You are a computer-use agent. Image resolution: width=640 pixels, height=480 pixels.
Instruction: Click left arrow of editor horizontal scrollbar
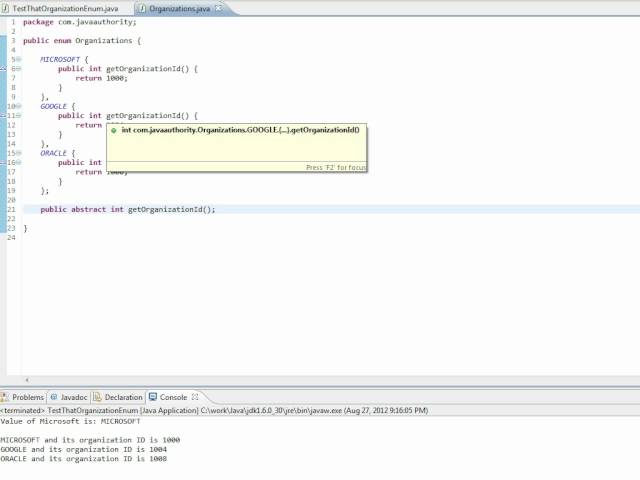(x=27, y=380)
